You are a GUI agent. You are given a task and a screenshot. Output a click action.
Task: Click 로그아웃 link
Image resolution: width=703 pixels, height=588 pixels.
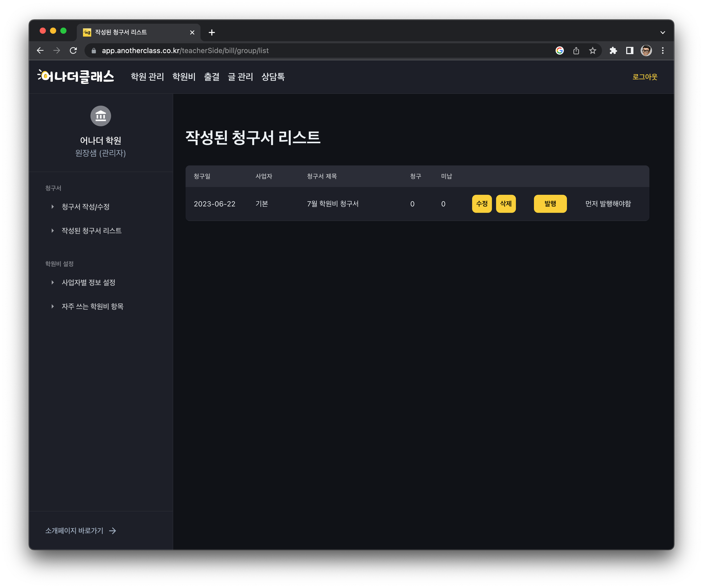[x=645, y=77]
